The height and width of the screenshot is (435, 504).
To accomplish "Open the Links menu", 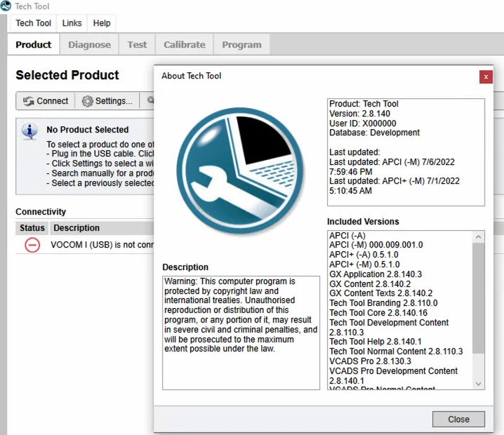I will (x=72, y=23).
